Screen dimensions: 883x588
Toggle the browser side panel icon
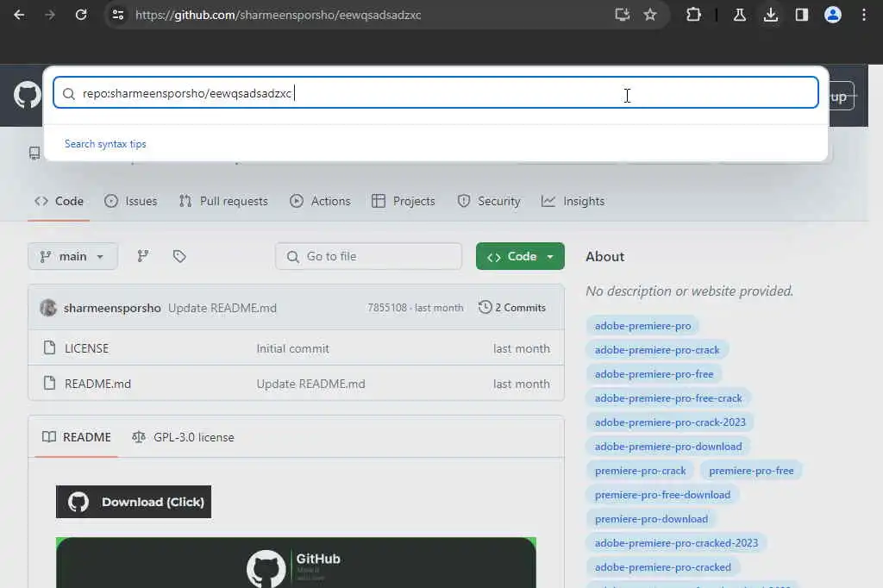[x=801, y=15]
